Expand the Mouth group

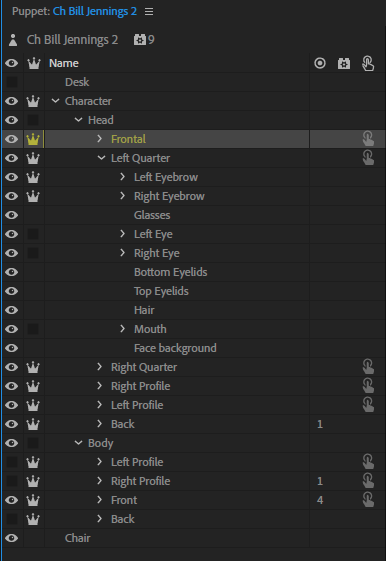[x=122, y=328]
